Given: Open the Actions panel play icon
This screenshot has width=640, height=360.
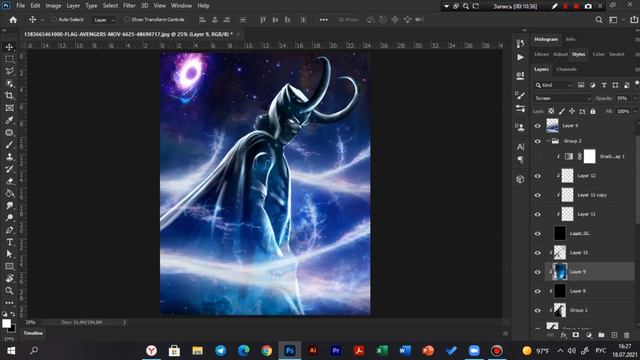Looking at the screenshot, I should [520, 58].
